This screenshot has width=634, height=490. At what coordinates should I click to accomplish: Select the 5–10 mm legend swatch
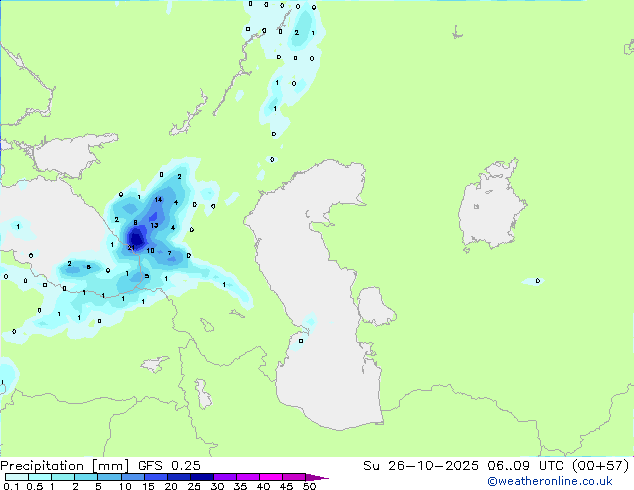pos(110,477)
